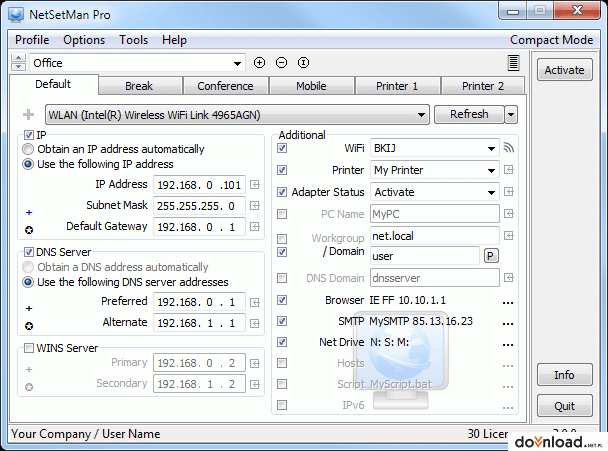The image size is (608, 451).
Task: Rename profile set with the circled I icon
Action: [303, 62]
